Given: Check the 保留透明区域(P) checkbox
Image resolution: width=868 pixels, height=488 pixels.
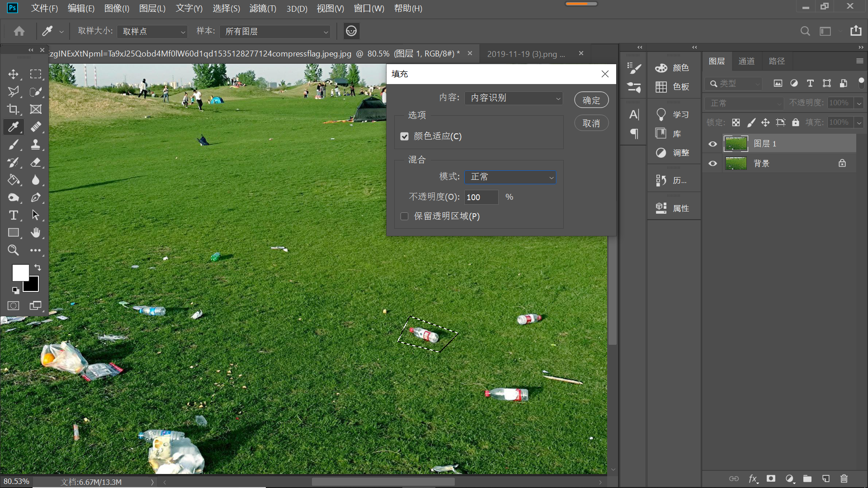Looking at the screenshot, I should coord(405,216).
